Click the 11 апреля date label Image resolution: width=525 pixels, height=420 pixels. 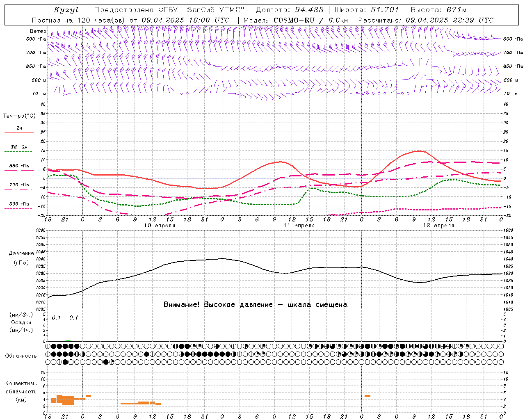pos(299,226)
